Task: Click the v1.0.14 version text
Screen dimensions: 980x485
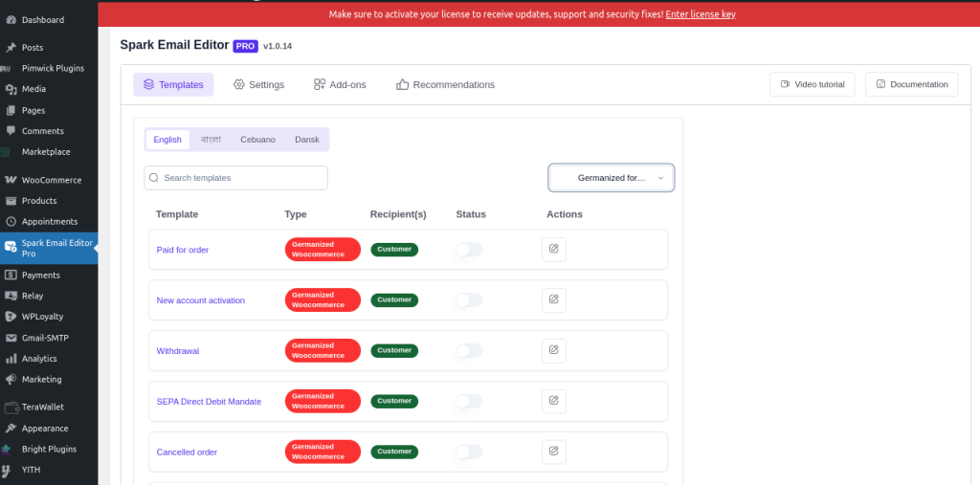Action: pyautogui.click(x=278, y=46)
